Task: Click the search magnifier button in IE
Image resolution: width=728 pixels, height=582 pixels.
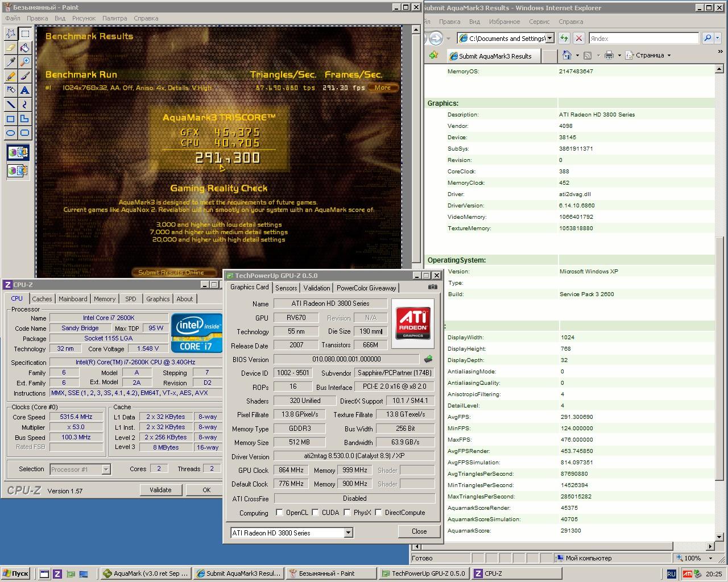Action: pyautogui.click(x=708, y=38)
